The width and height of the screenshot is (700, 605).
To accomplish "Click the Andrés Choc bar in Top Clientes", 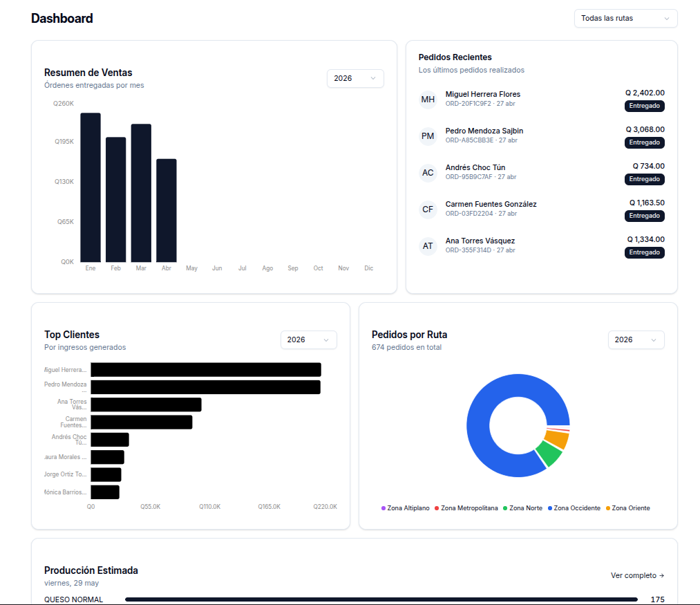I will coord(110,440).
